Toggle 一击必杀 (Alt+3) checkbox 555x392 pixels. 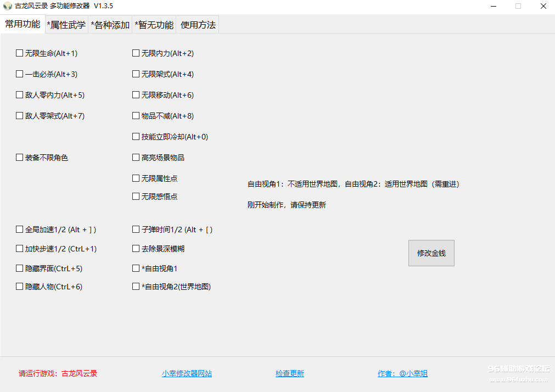click(20, 74)
